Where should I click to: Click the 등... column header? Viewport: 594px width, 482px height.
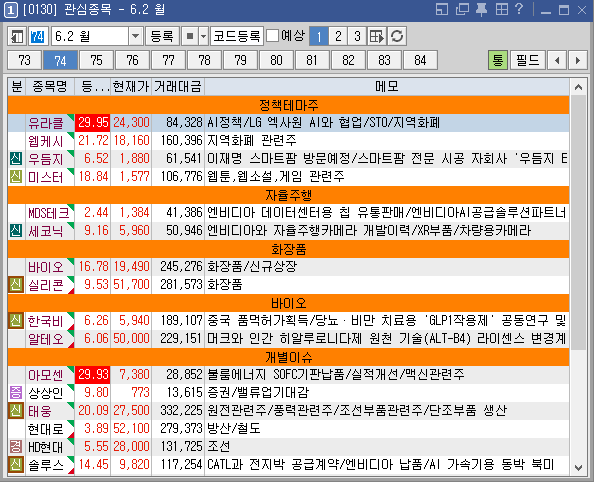tap(92, 87)
